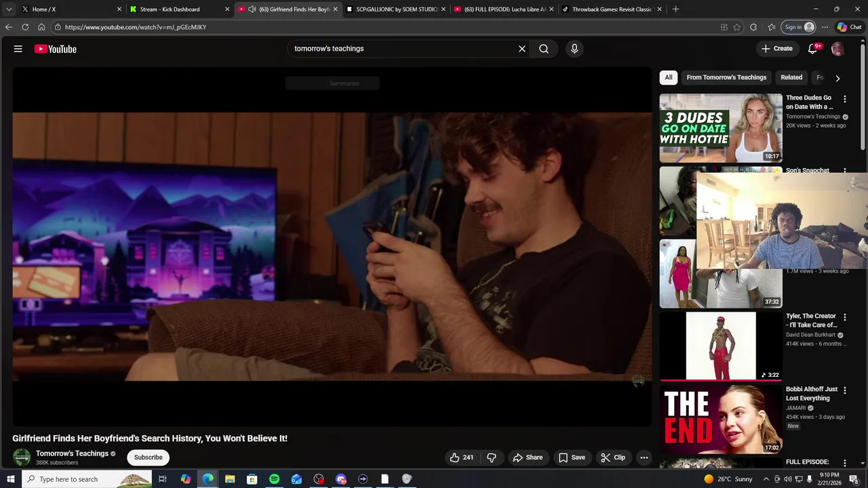This screenshot has height=488, width=868.
Task: Open Three Dudes Go on Date title
Action: point(809,102)
